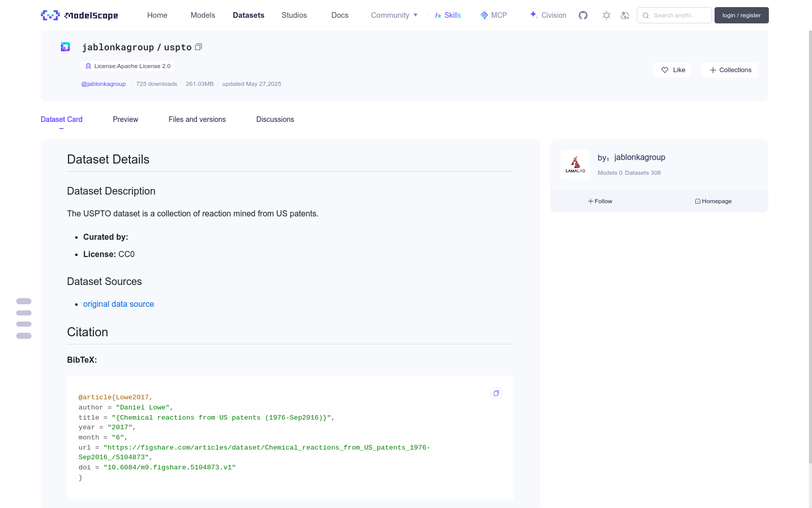Viewport: 812px width, 508px height.
Task: Click the author "Daniel Lowe" line
Action: tap(126, 407)
